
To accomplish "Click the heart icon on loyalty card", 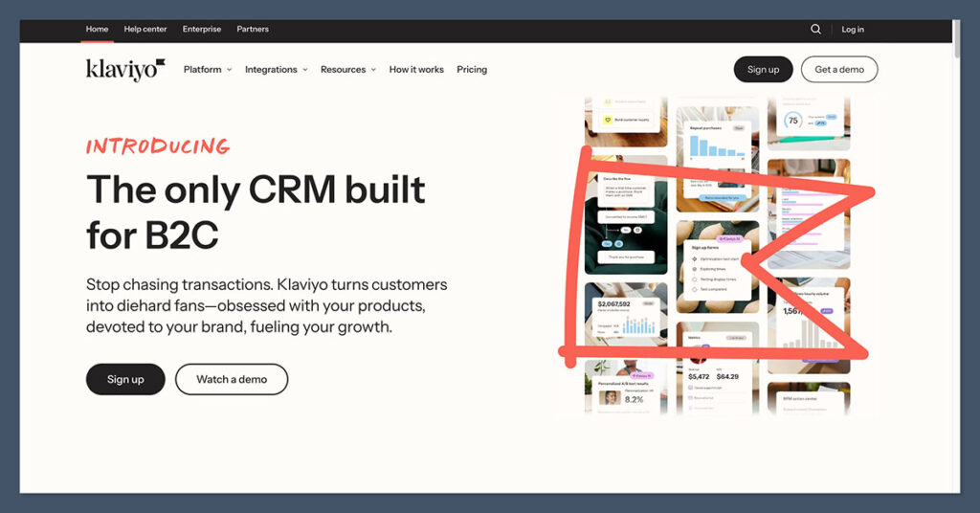I will (x=607, y=121).
